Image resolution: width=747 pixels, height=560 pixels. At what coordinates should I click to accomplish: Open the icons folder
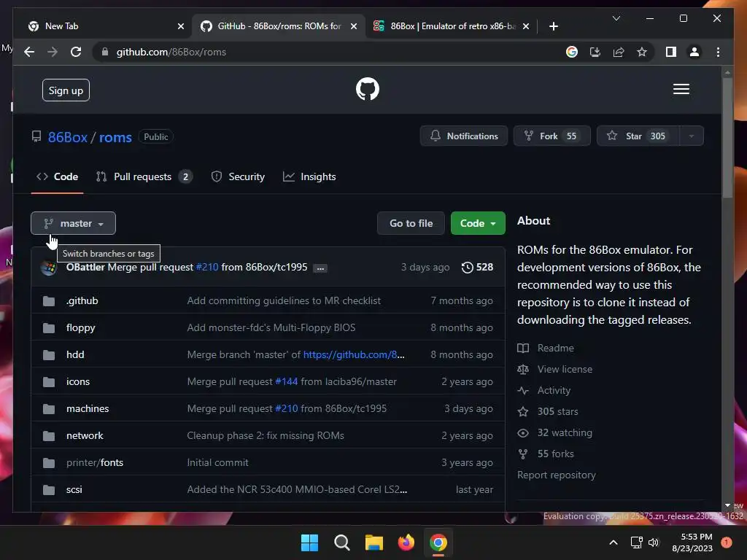77,382
